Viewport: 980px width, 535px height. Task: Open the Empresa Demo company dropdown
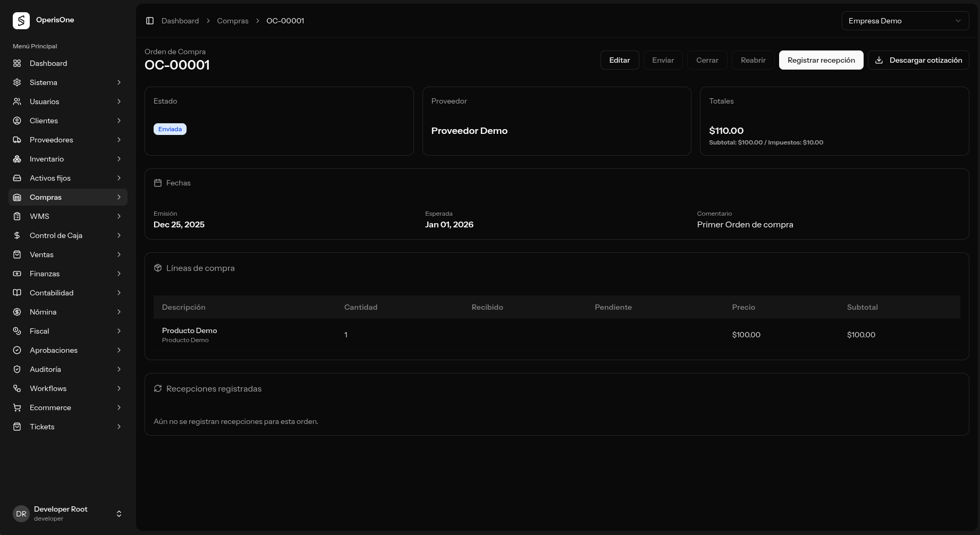905,21
